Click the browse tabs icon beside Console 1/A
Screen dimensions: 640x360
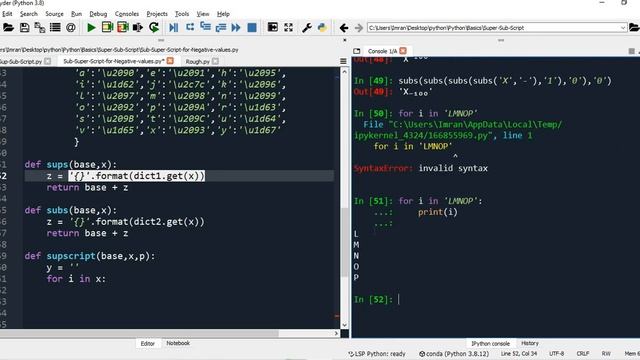tap(357, 51)
